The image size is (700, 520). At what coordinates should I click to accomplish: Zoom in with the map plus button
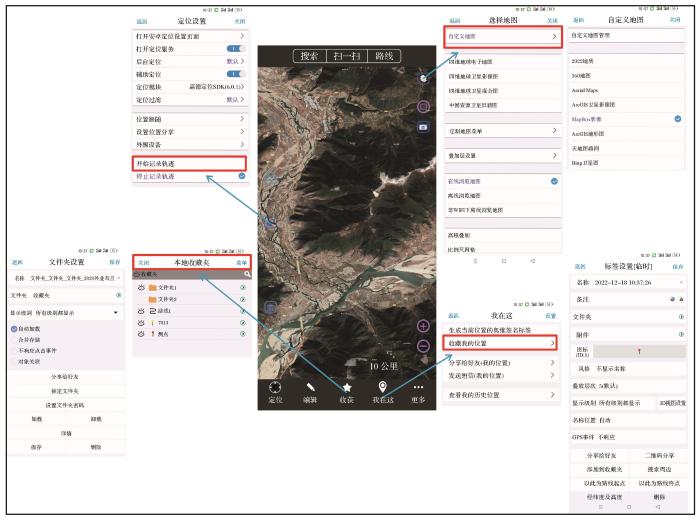coord(423,326)
